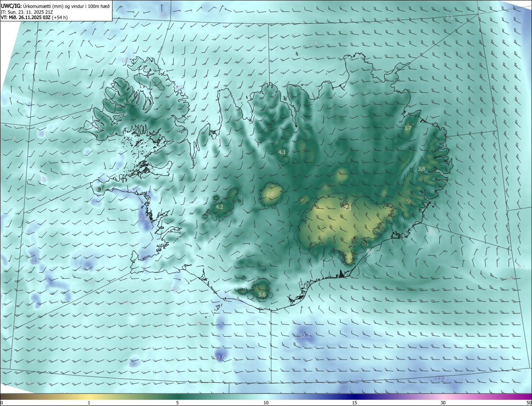Click the 7.9 value at the western edge
The height and width of the screenshot is (406, 532).
[12, 138]
